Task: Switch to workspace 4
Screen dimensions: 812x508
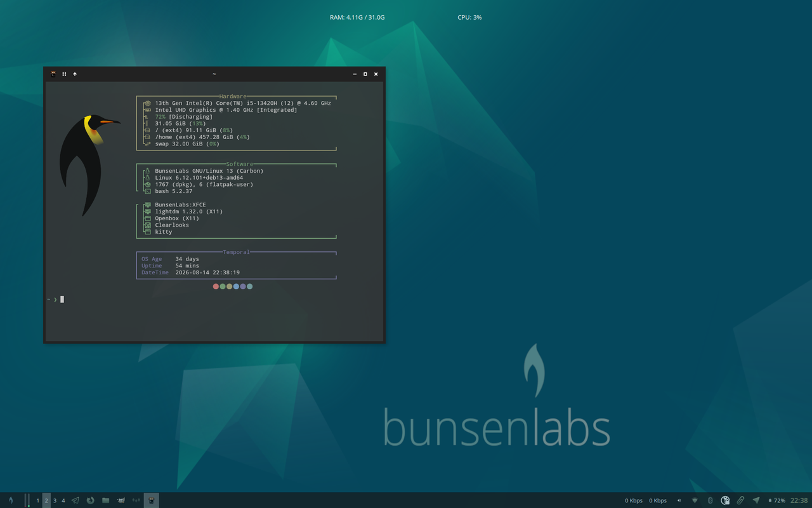Action: coord(63,500)
